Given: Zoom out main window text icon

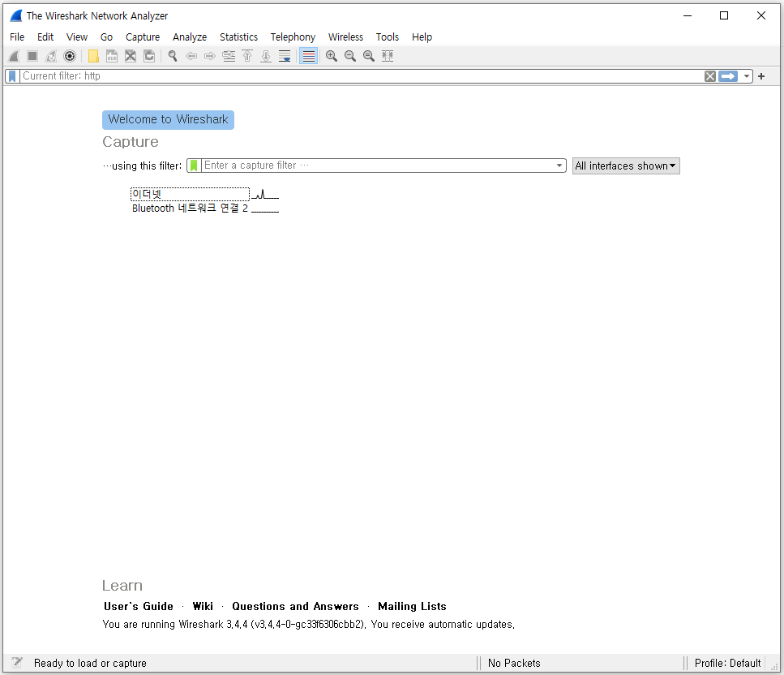Looking at the screenshot, I should click(x=350, y=56).
